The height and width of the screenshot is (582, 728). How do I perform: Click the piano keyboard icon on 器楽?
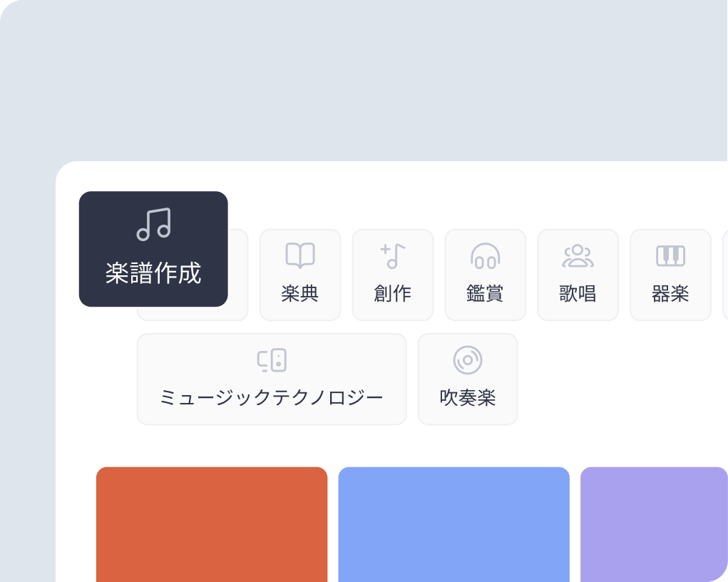(670, 254)
